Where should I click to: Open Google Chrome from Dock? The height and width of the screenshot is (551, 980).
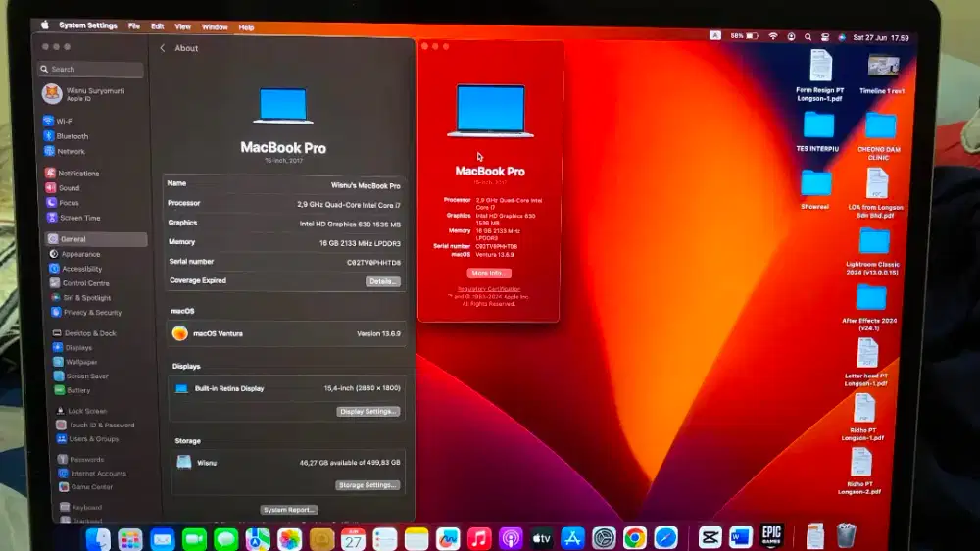click(x=634, y=538)
